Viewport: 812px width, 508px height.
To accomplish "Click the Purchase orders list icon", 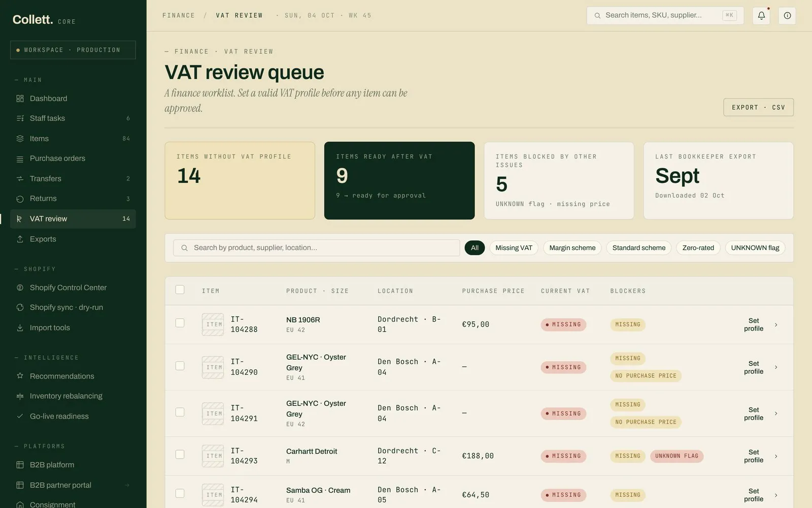I will coord(20,159).
